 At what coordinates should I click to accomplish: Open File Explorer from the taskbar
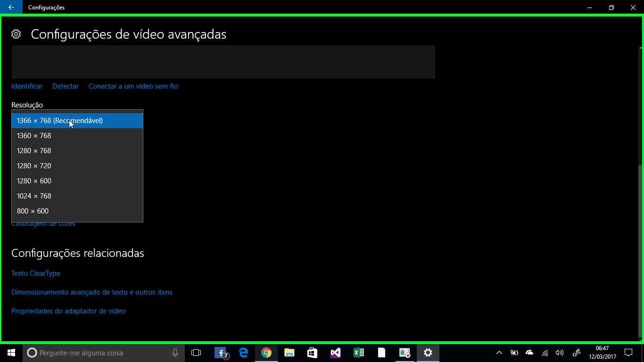(x=289, y=353)
